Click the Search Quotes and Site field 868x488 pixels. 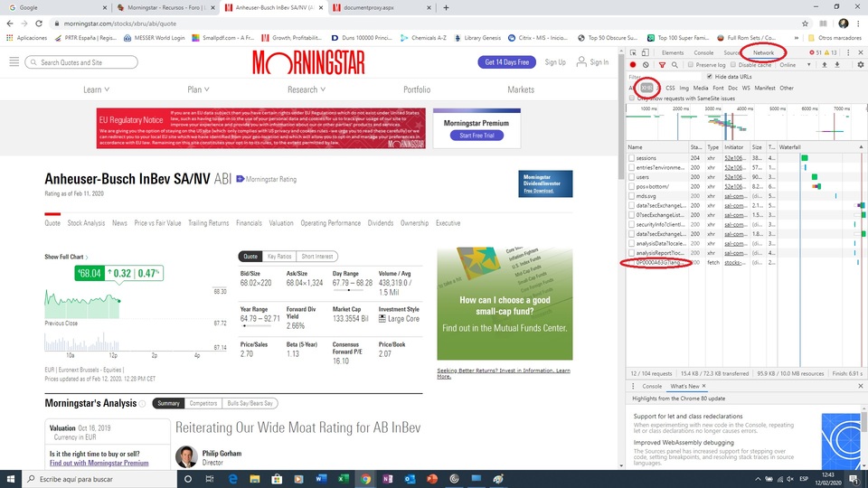pos(81,62)
